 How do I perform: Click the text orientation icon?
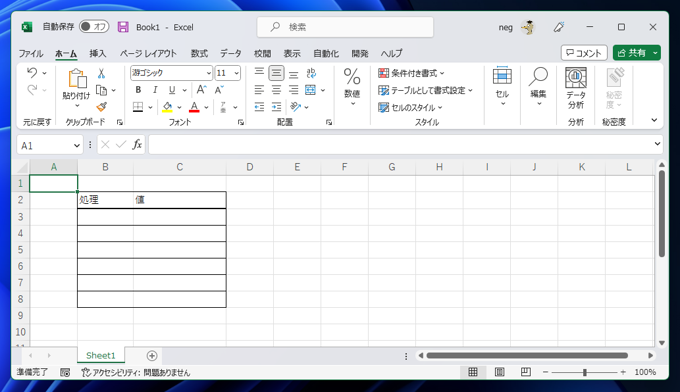tap(296, 107)
